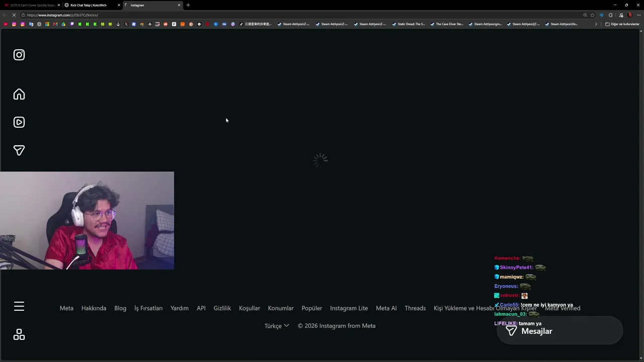Image resolution: width=644 pixels, height=362 pixels.
Task: Open the X (Twitter) bookmark icon
Action: [126, 24]
